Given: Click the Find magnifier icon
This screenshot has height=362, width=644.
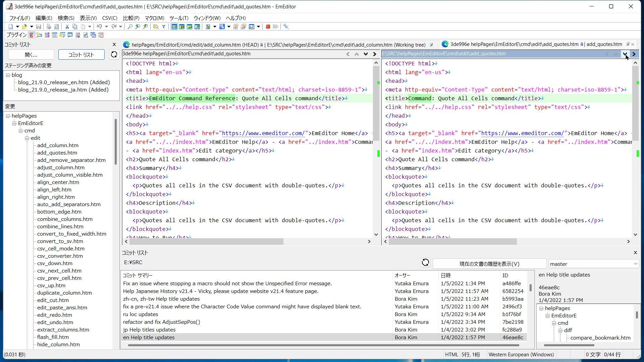Looking at the screenshot, I should coord(130,26).
